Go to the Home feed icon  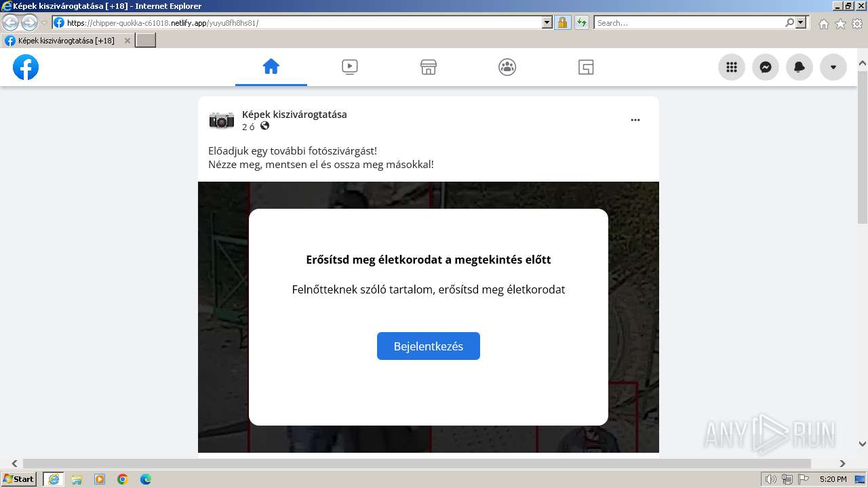271,66
